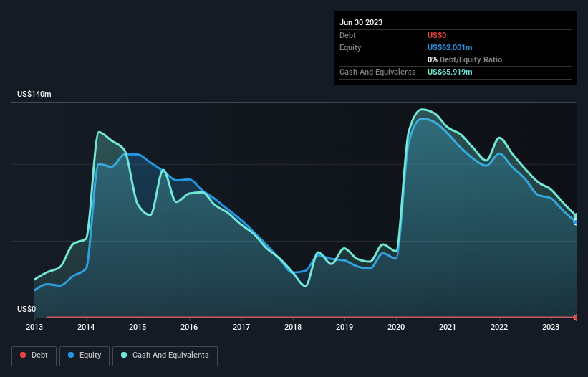Screen dimensions: 588x377
Task: Click the 2022 axis label
Action: [x=499, y=327]
